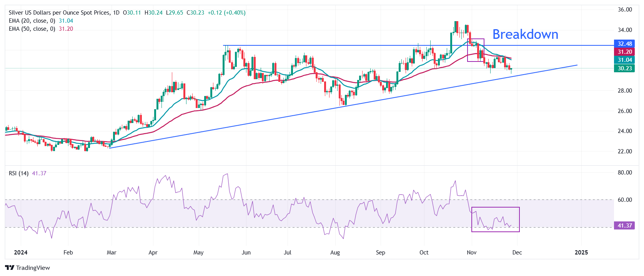Click the green 30.23 current price tag
Screen dimensions: 644x276
point(624,68)
